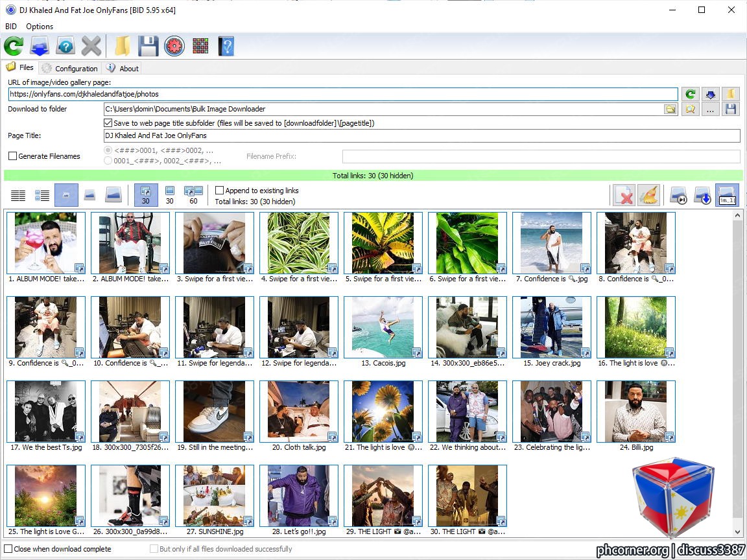Click the gray X cancel icon in main toolbar
Viewport: 747px width, 560px height.
point(91,46)
